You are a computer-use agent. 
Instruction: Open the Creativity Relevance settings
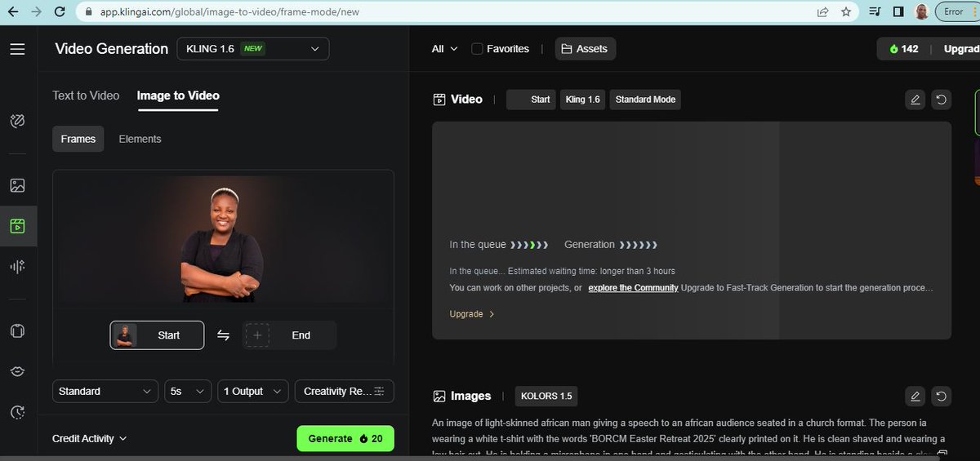[x=345, y=392]
